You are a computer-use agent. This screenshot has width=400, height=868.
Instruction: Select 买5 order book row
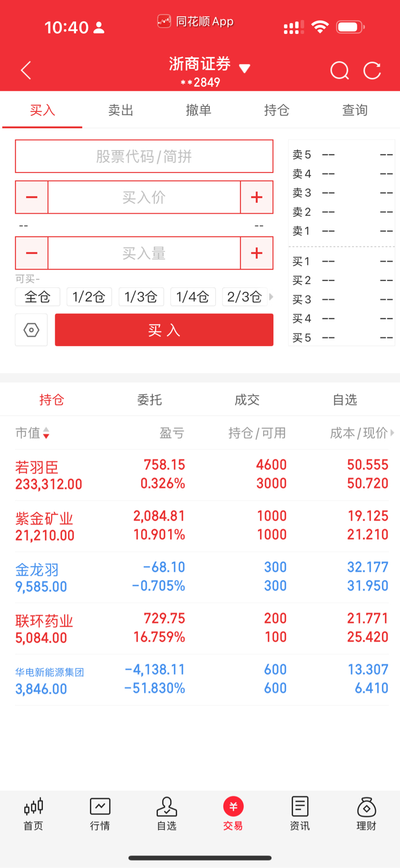click(342, 337)
